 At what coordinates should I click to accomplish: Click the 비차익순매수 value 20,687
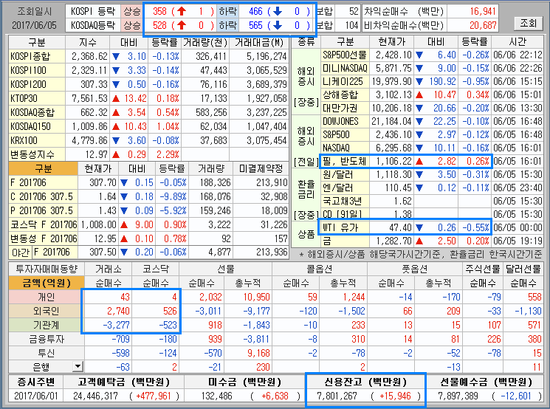pos(482,25)
